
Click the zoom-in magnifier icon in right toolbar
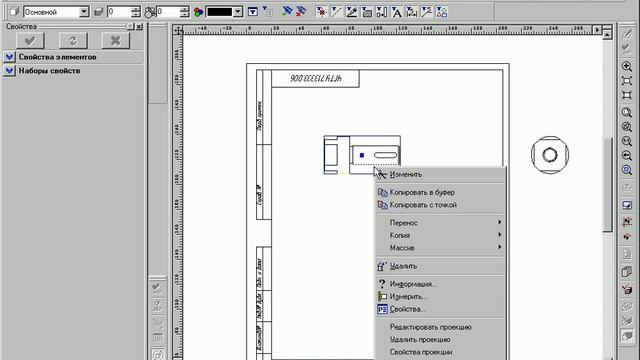click(627, 66)
